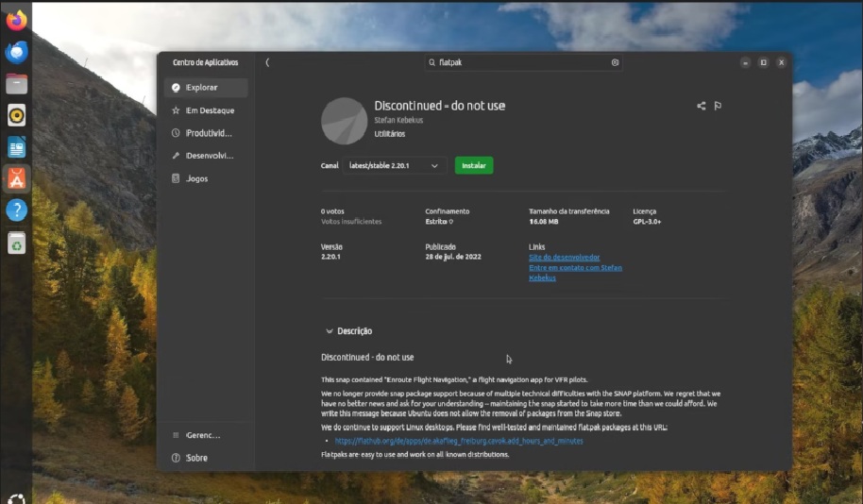863x504 pixels.
Task: Open LibreOffice Writer from the dock
Action: (x=17, y=147)
